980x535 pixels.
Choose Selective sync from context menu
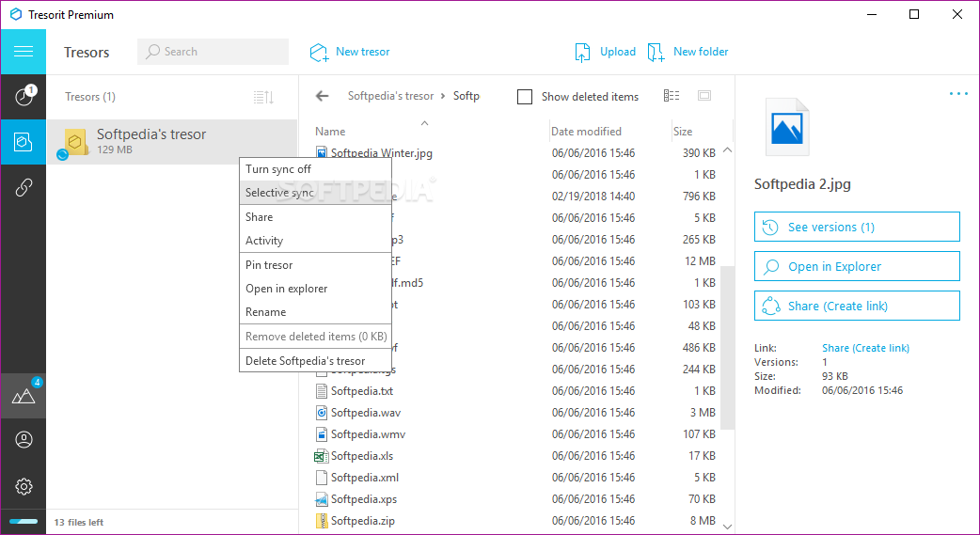click(x=316, y=193)
